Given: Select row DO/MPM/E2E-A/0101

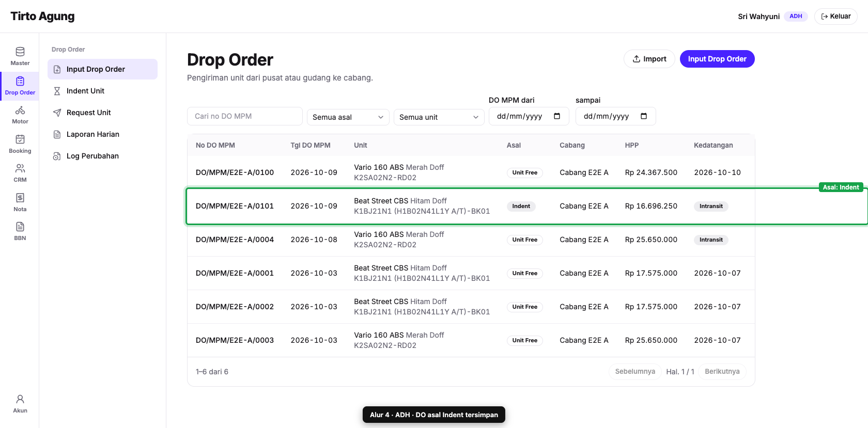Looking at the screenshot, I should 471,206.
